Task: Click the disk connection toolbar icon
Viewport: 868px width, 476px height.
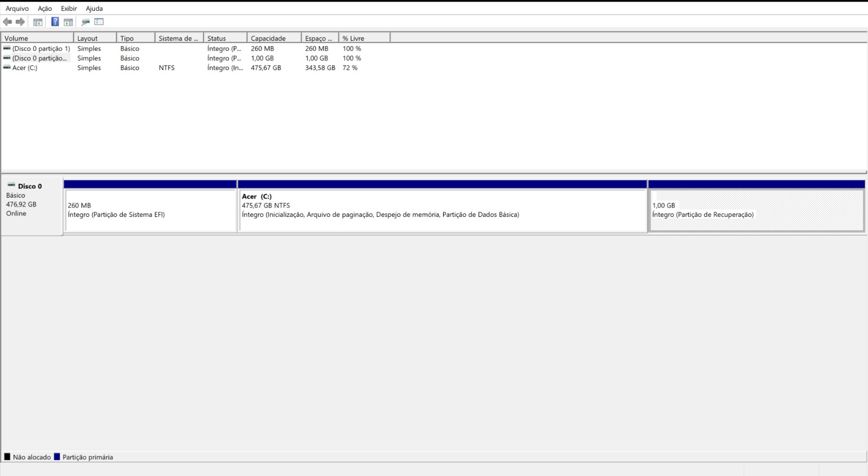Action: click(x=85, y=22)
